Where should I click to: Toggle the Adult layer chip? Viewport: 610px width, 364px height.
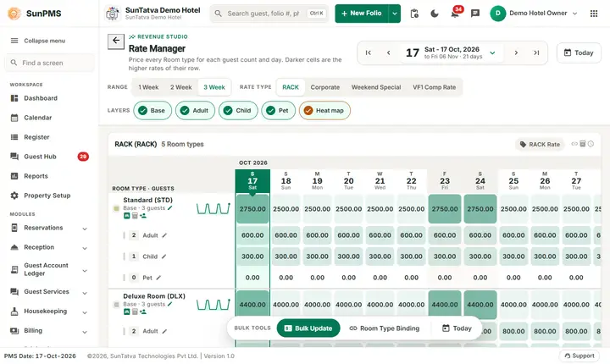196,111
